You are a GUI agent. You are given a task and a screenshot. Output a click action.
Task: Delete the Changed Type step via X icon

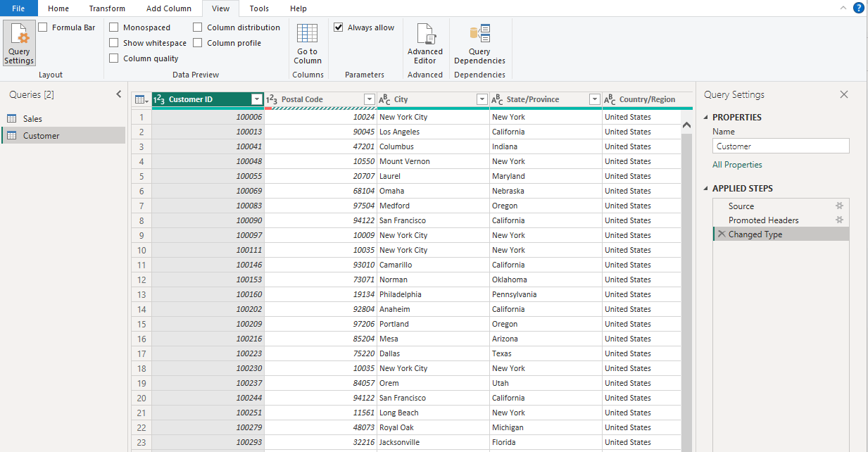click(721, 234)
